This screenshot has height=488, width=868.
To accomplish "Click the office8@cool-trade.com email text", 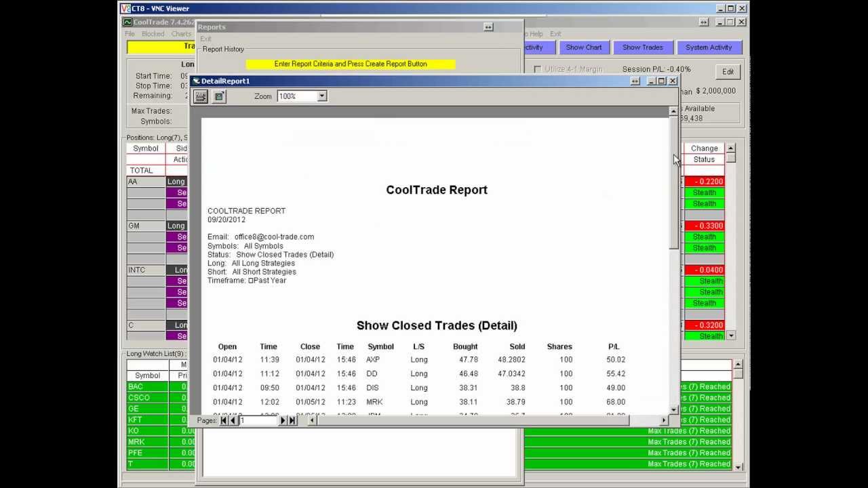I will click(x=274, y=237).
